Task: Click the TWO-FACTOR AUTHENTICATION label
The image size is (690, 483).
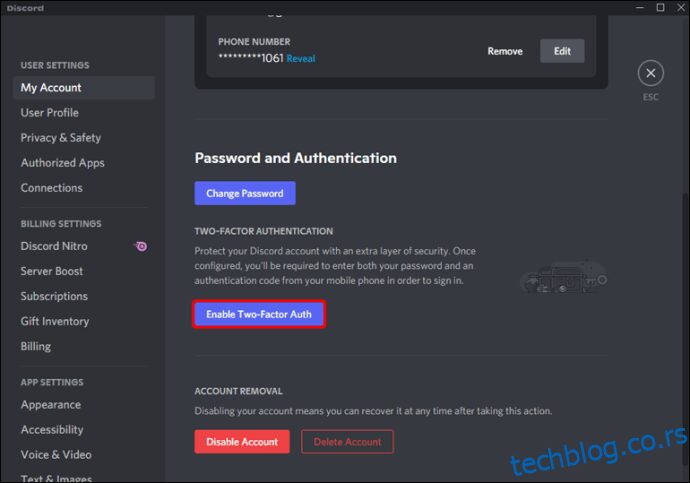Action: [x=264, y=231]
